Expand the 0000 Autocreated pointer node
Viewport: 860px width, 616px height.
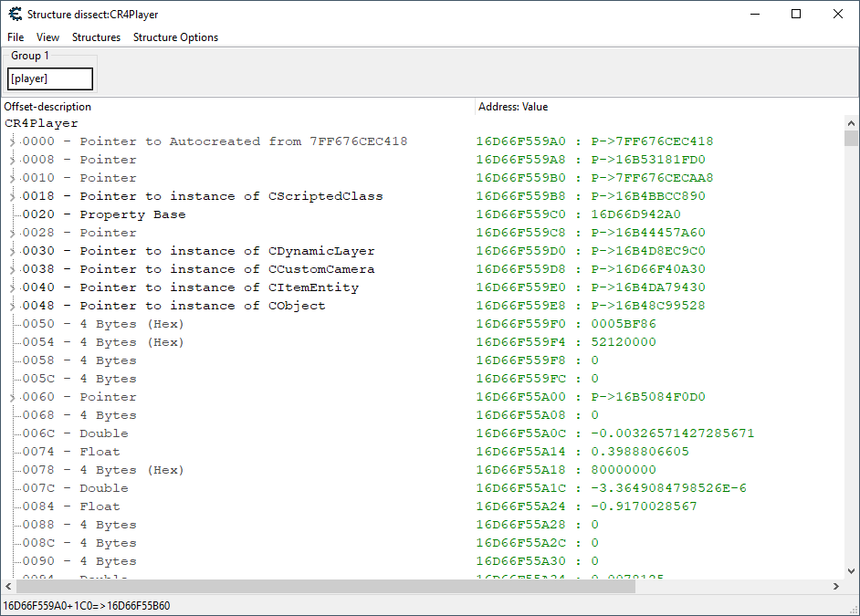13,141
